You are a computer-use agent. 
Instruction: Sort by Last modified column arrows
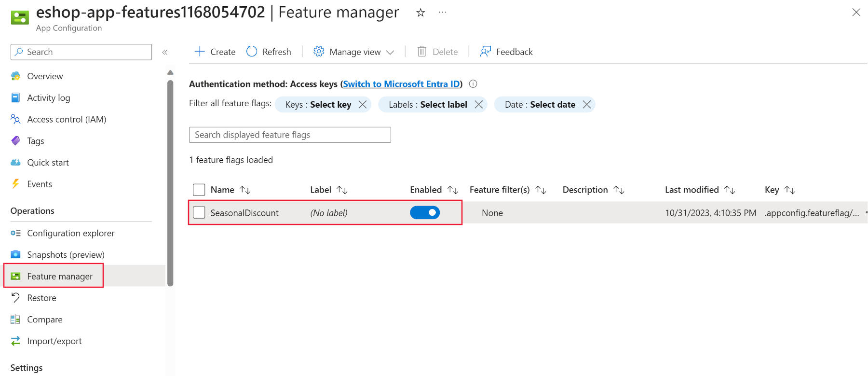tap(730, 190)
